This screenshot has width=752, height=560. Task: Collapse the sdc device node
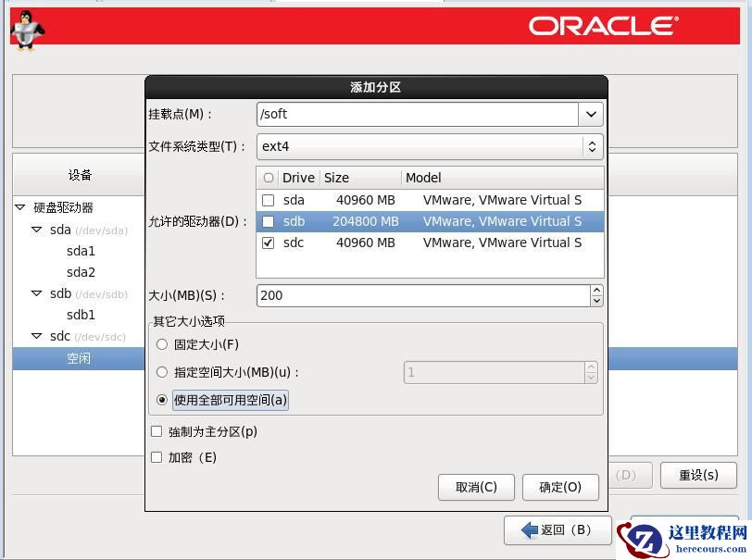(x=36, y=336)
